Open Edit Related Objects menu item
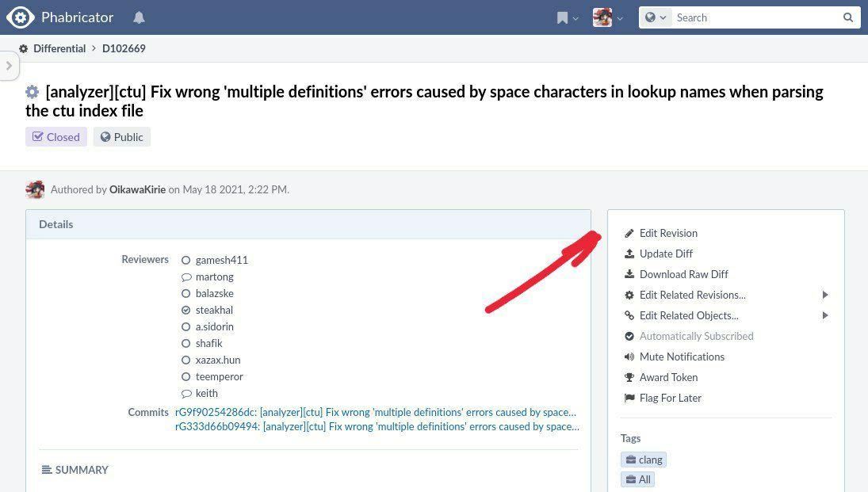Screen dimensions: 868x492 [x=689, y=315]
